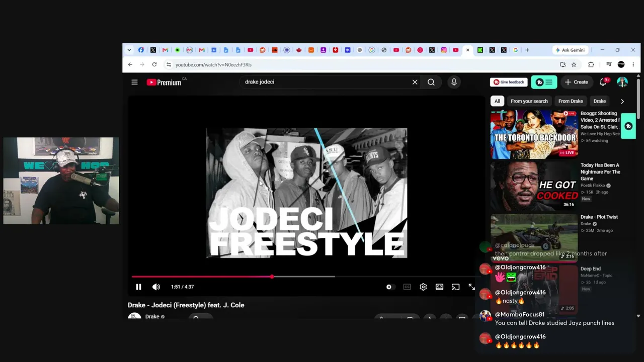Click the youtube.com address bar URL
The width and height of the screenshot is (644, 362).
[x=213, y=64]
